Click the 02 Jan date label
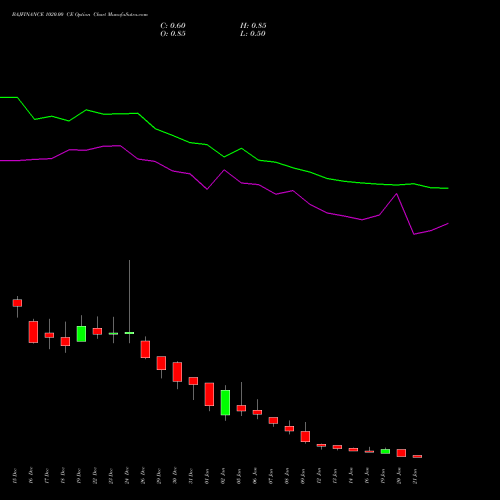Screen dimensions: 500x500 coord(223,476)
